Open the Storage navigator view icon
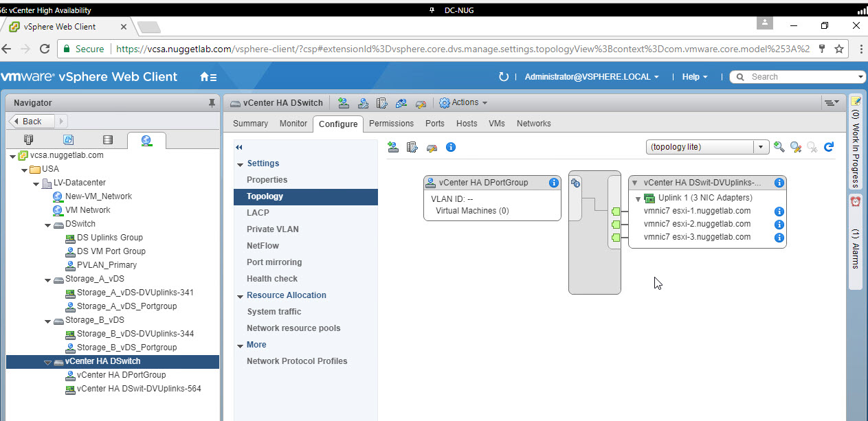This screenshot has height=421, width=868. pos(108,140)
